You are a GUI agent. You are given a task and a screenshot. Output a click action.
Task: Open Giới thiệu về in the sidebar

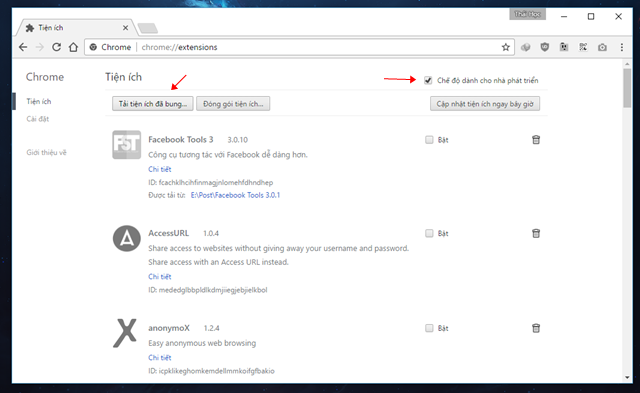point(46,153)
